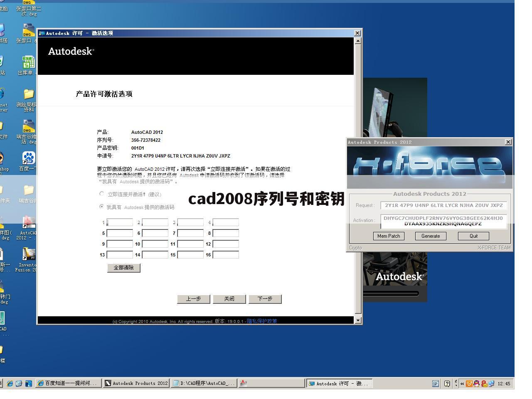This screenshot has width=532, height=399.
Task: Switch to AutoCAD red A taskbar button
Action: (x=272, y=383)
